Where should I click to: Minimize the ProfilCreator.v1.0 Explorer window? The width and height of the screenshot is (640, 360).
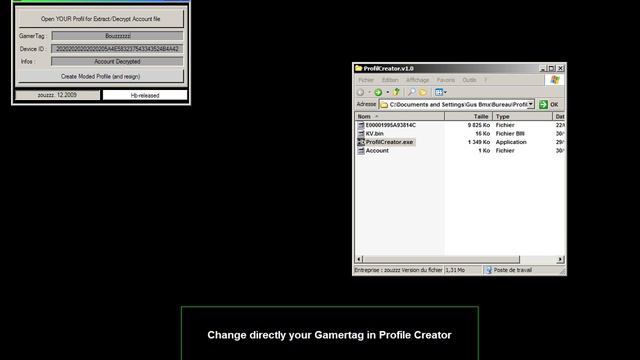[542, 69]
